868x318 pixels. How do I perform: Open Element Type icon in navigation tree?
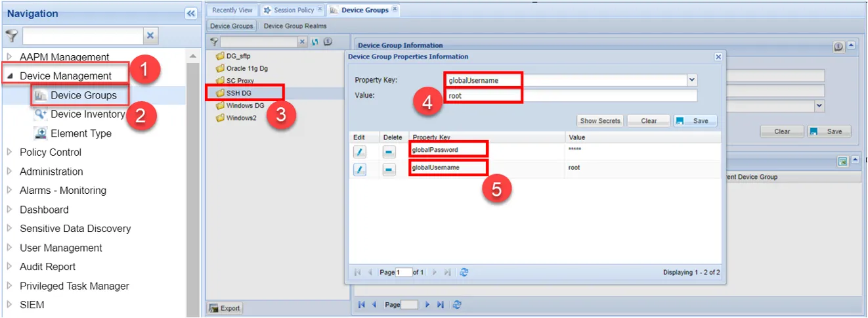point(40,133)
